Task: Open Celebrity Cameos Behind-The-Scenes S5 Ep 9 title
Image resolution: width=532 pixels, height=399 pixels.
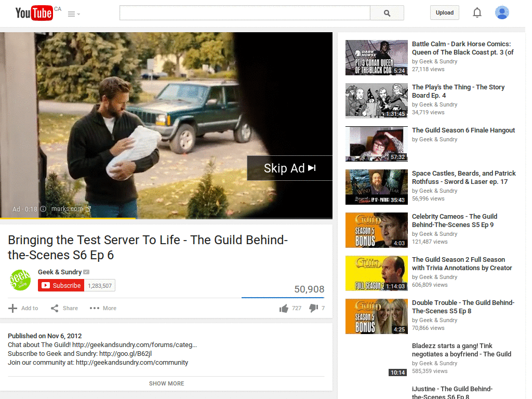Action: (455, 220)
